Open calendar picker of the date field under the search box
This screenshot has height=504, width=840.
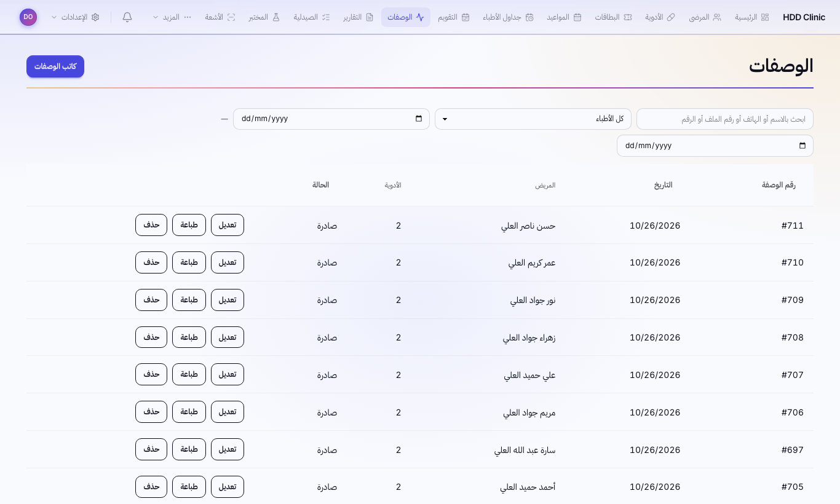(x=802, y=146)
